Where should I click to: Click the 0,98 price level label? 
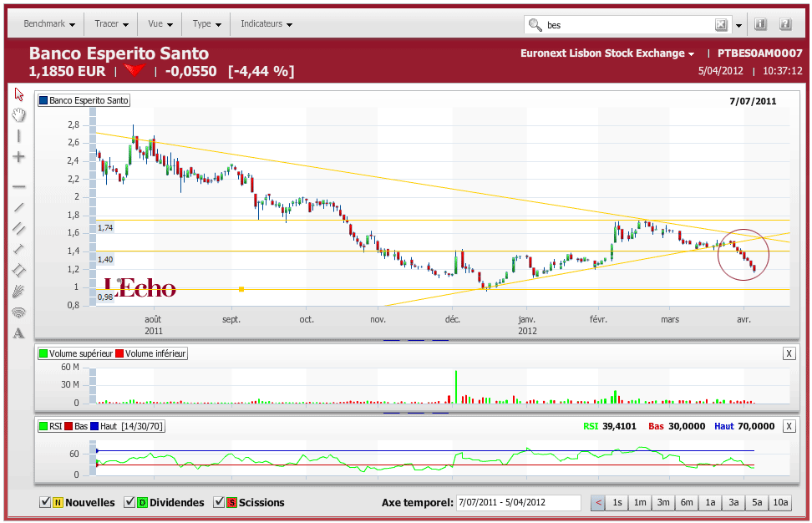coord(105,297)
